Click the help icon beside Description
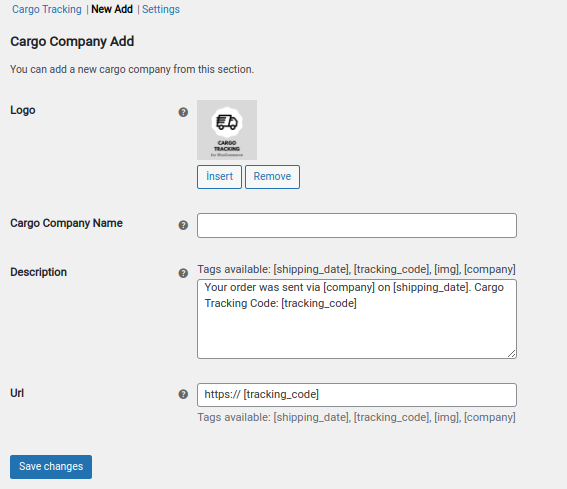 pos(183,273)
